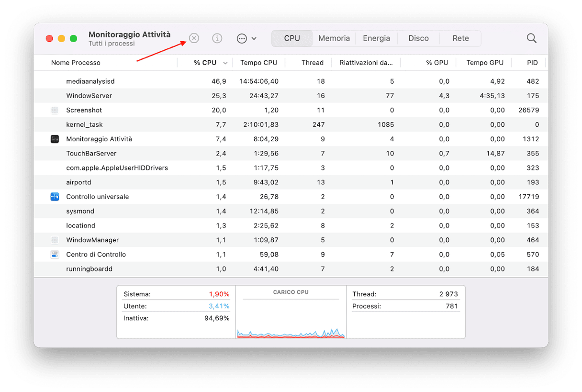The width and height of the screenshot is (582, 392).
Task: Select the runningboardd process row
Action: tap(291, 269)
